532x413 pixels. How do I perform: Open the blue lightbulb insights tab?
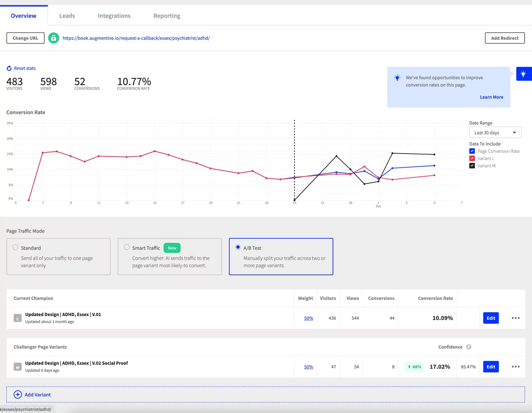pyautogui.click(x=523, y=74)
